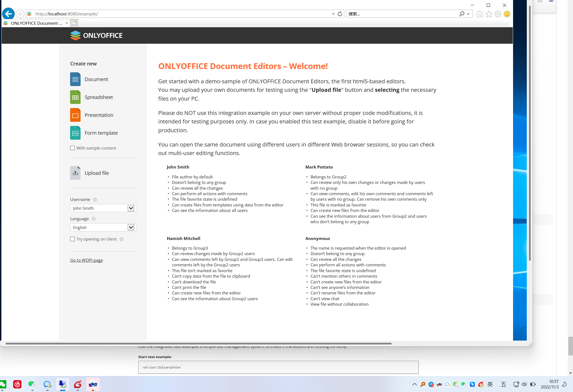Open the Language dropdown English
This screenshot has width=573, height=392.
pyautogui.click(x=103, y=227)
